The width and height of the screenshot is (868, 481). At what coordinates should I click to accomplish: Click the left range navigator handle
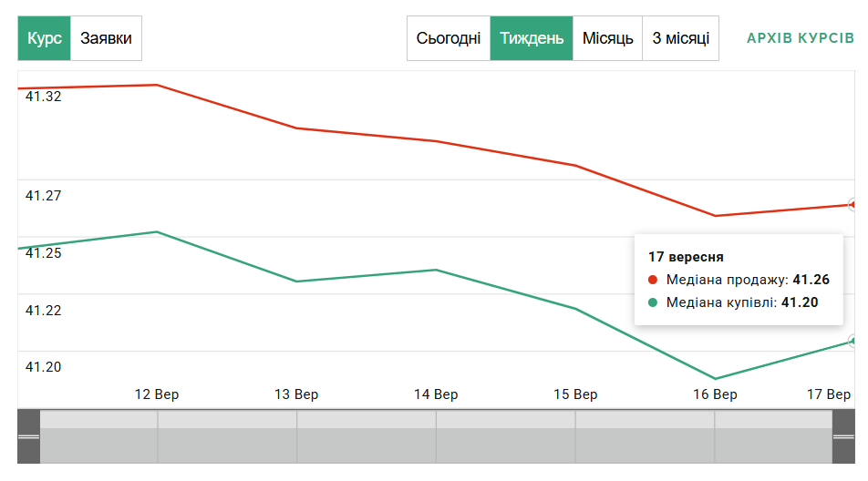[28, 436]
